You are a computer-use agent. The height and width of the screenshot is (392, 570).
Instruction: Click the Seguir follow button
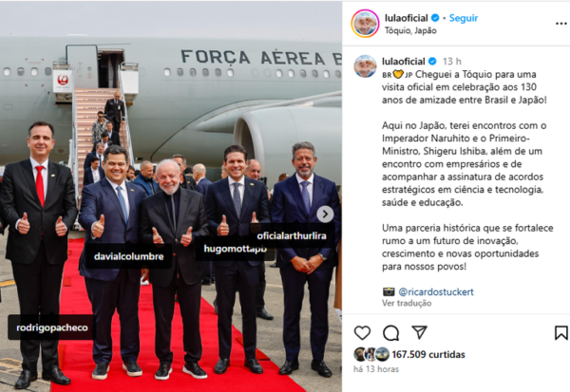(x=464, y=18)
